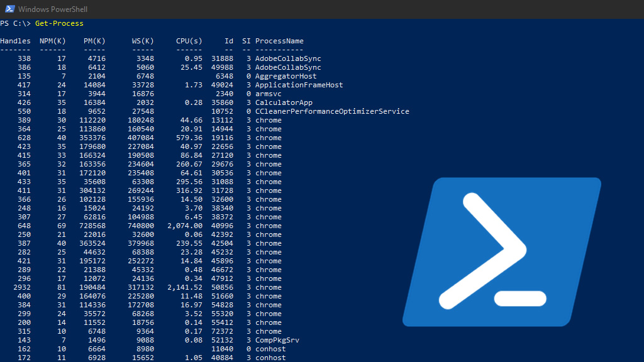Screen dimensions: 644x362
Task: Click the process Id 38372
Action: (x=222, y=217)
